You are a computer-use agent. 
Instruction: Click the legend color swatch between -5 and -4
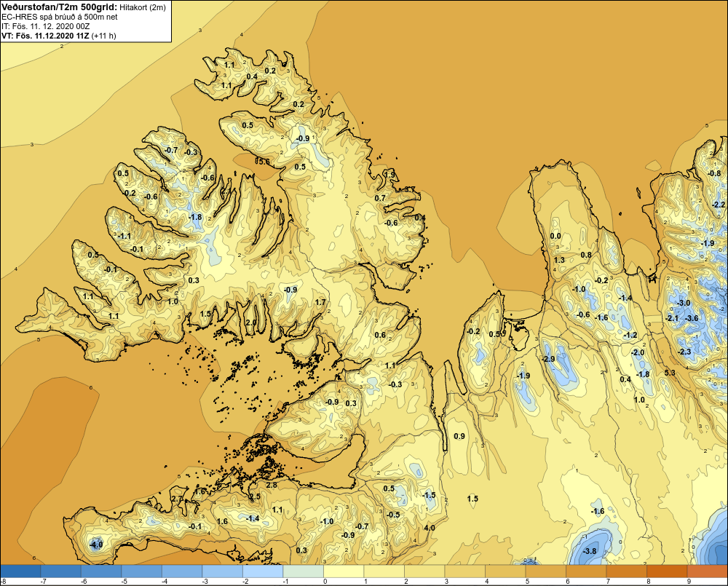pyautogui.click(x=142, y=571)
